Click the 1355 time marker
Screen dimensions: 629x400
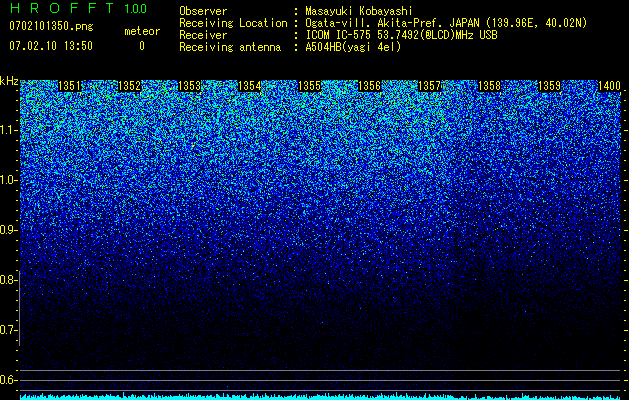(x=310, y=86)
